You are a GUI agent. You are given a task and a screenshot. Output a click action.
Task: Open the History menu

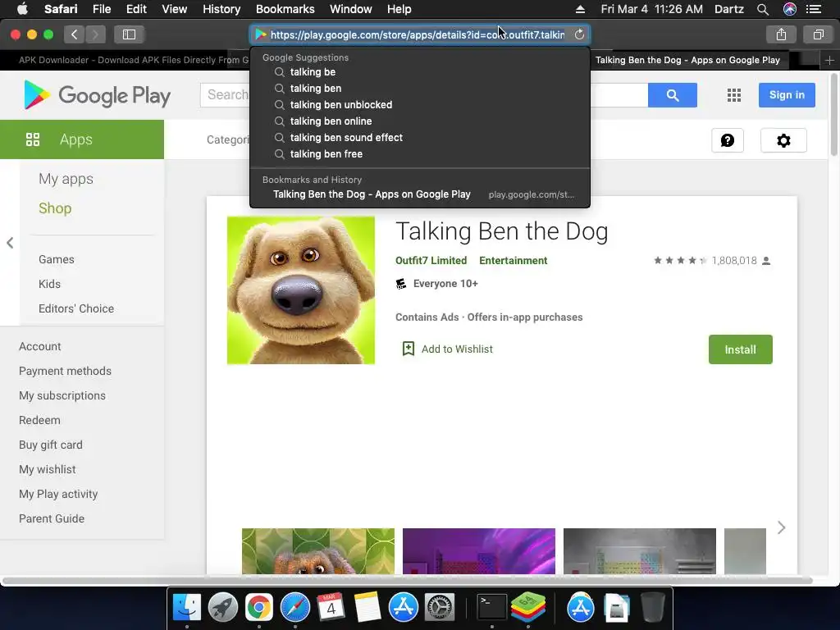coord(221,9)
